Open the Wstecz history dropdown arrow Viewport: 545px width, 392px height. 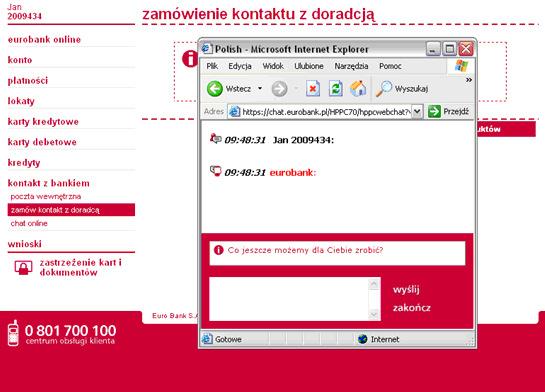(260, 89)
